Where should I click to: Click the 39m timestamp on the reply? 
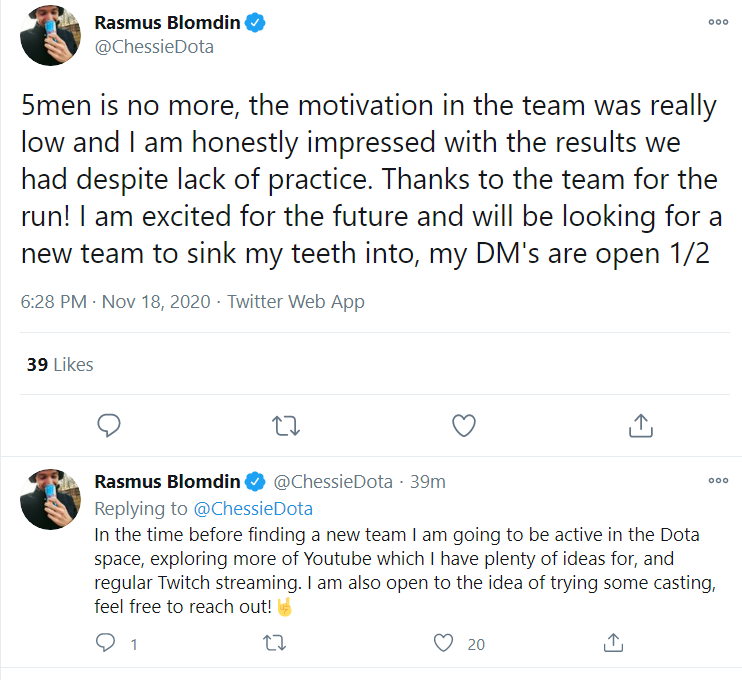pos(427,482)
